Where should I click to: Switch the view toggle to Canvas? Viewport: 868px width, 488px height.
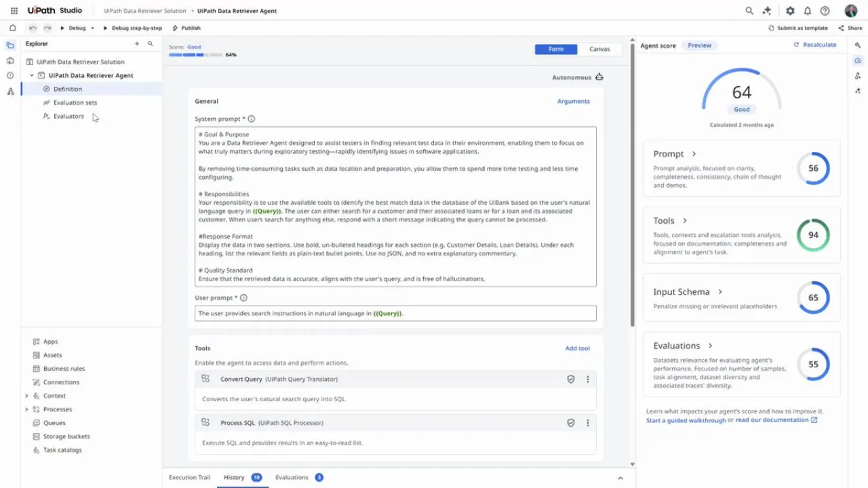[x=599, y=49]
